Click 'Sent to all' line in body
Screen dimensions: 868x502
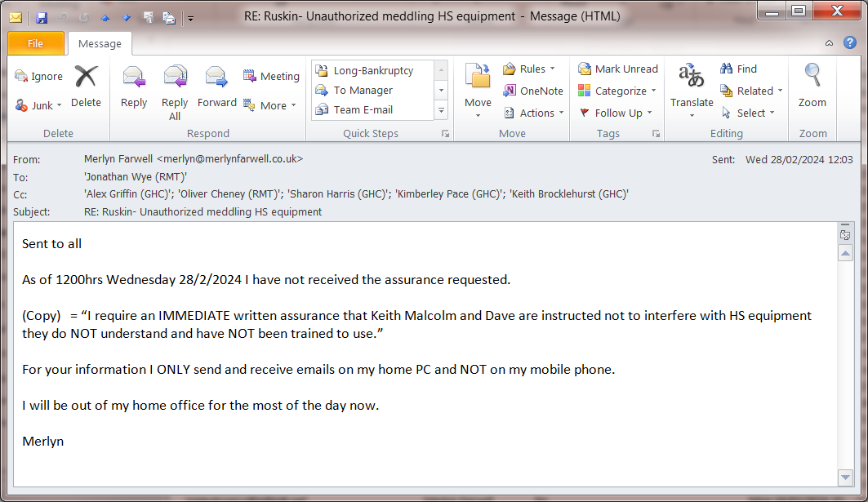pyautogui.click(x=51, y=243)
